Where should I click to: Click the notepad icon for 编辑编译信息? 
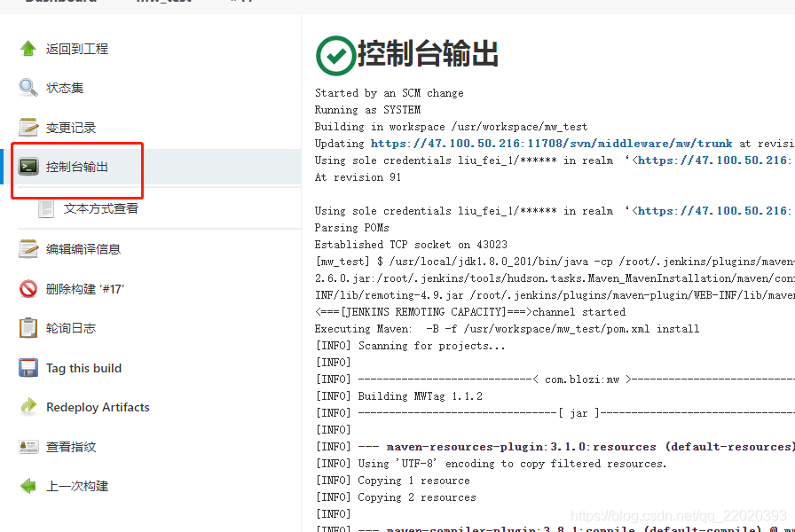click(x=28, y=249)
